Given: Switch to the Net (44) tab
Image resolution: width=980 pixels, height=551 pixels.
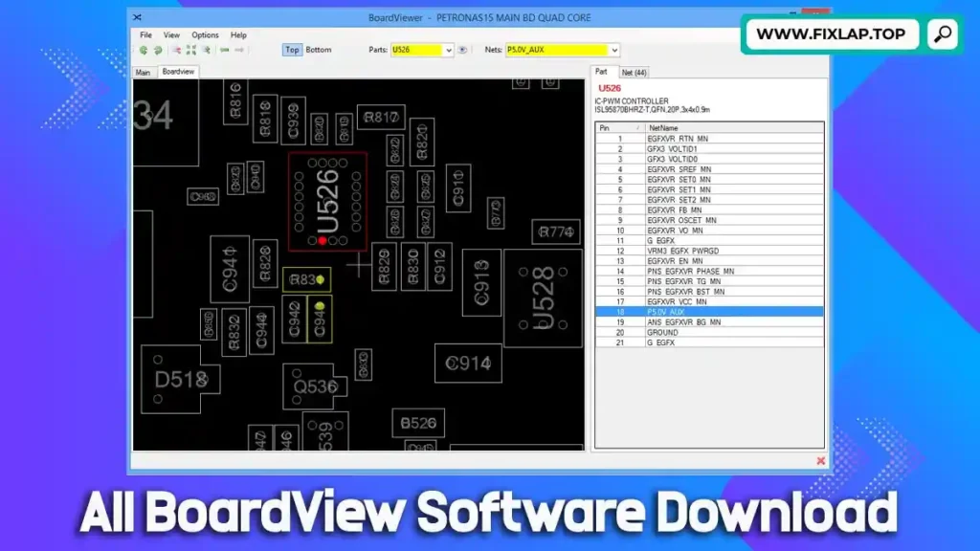Looking at the screenshot, I should (x=635, y=72).
